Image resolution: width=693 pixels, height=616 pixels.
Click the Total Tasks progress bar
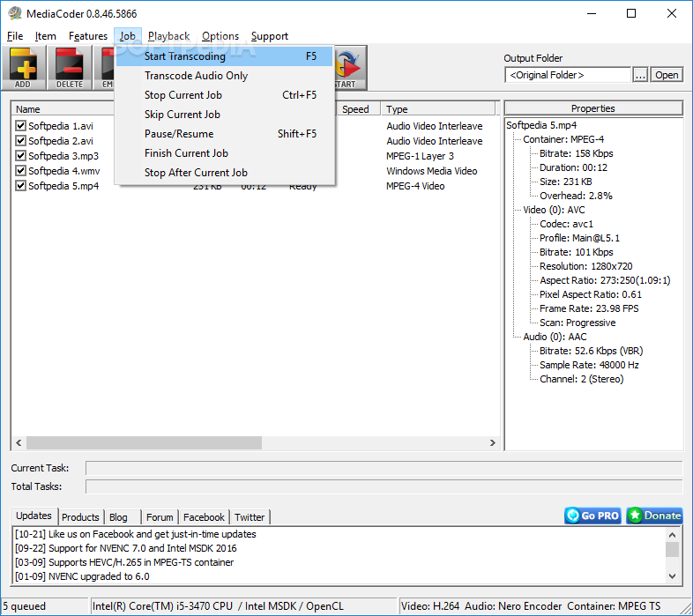pyautogui.click(x=384, y=486)
